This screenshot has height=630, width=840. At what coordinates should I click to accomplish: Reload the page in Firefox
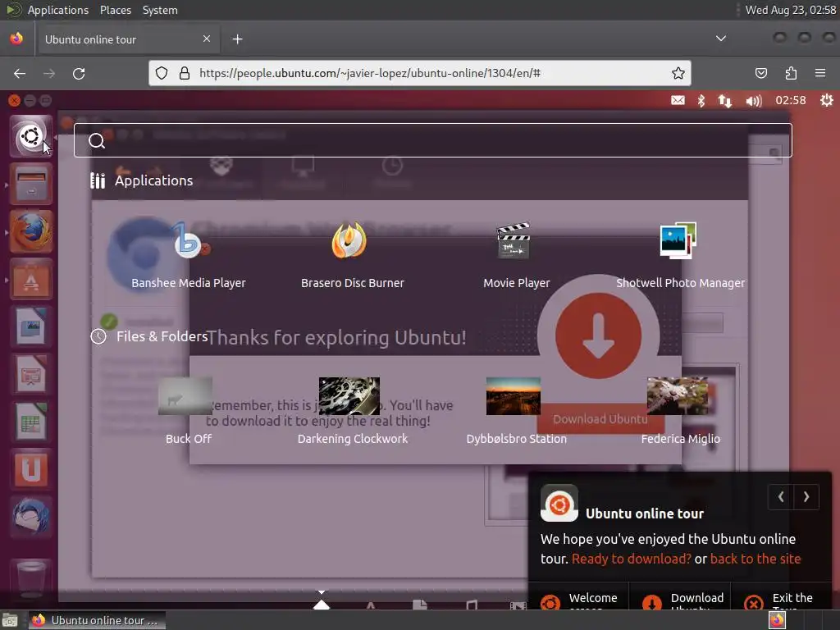pos(79,73)
